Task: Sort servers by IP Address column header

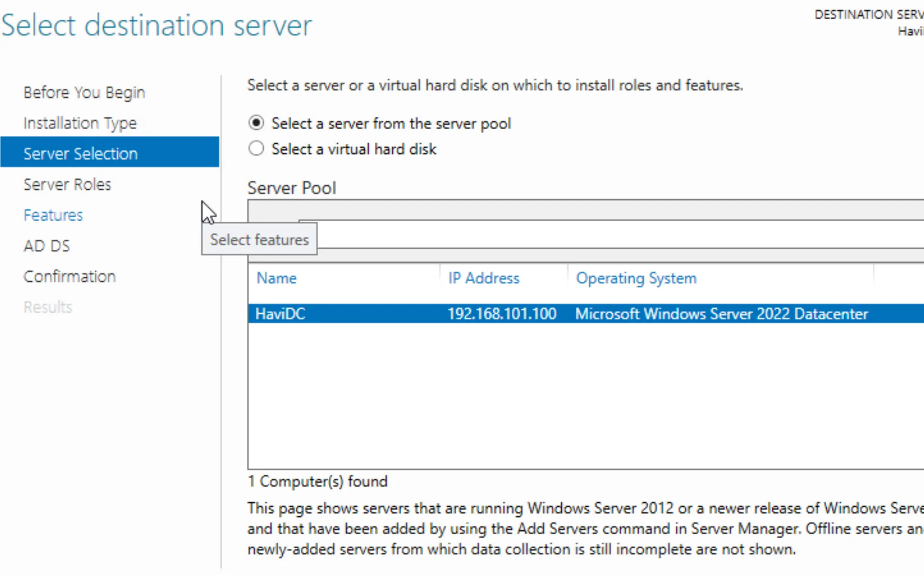Action: 483,278
